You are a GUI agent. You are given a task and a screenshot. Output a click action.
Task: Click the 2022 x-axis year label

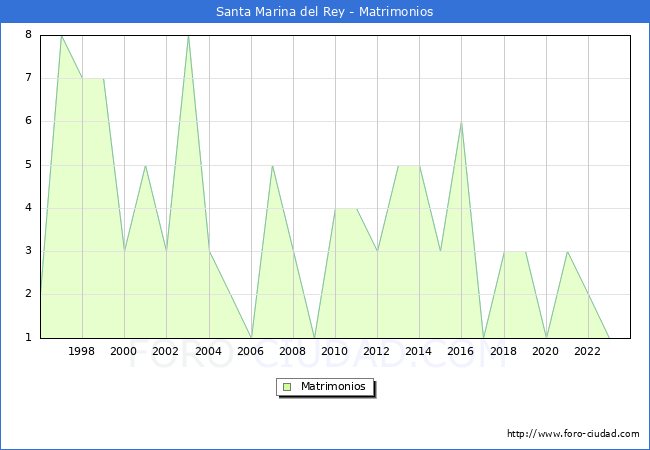tap(587, 351)
